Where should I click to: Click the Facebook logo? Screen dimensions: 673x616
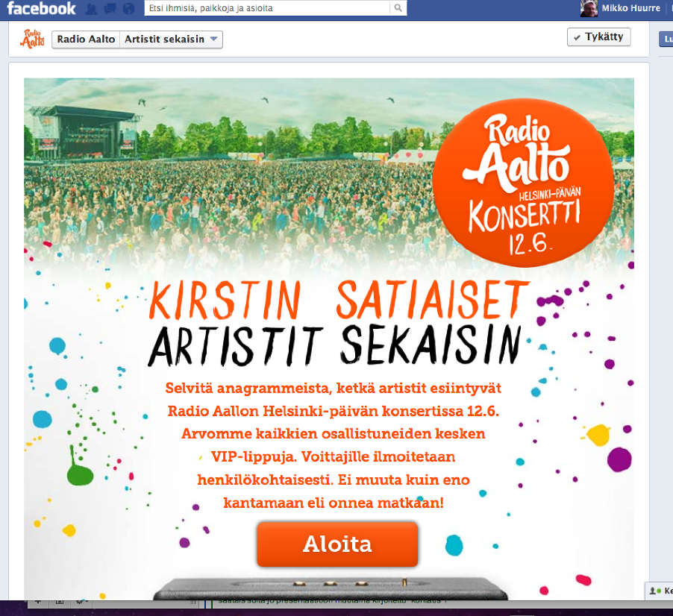[x=41, y=8]
